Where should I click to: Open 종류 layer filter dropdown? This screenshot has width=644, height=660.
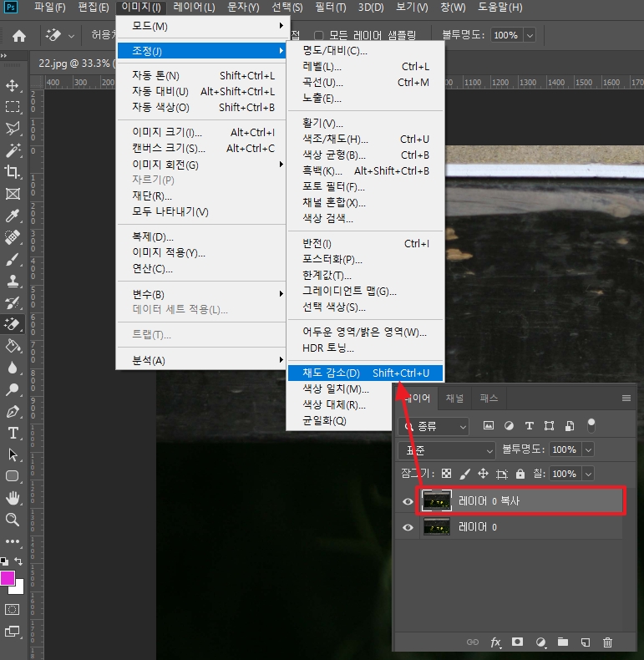[x=434, y=426]
